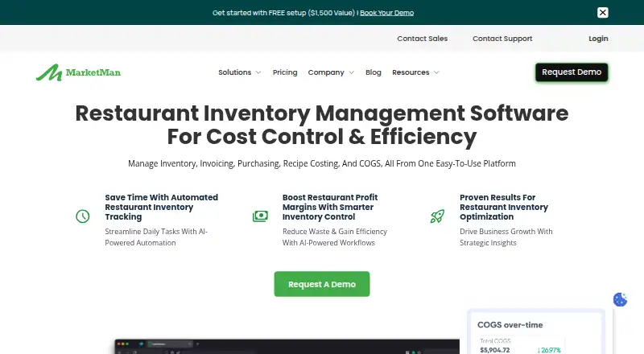Screen dimensions: 644x354
Task: Go to the Pricing page
Action: (285, 72)
